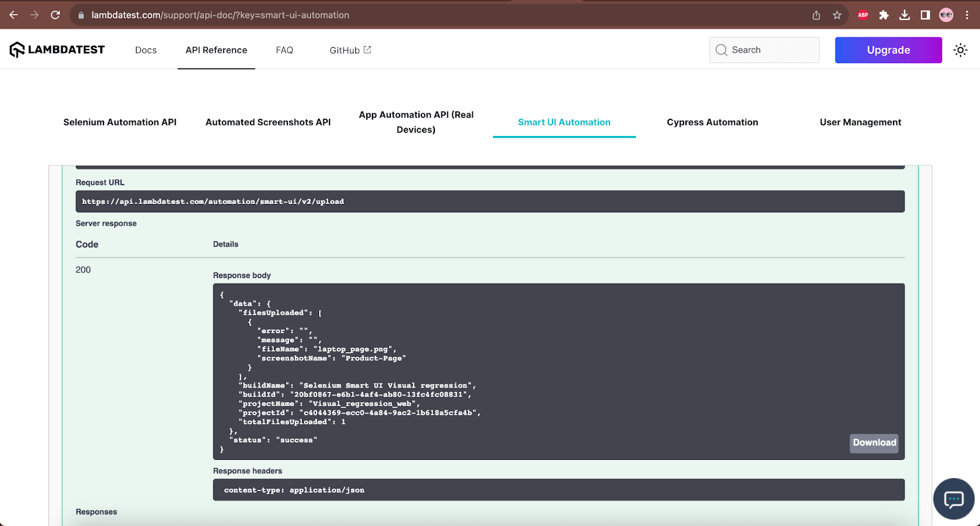
Task: Switch to Automated Screenshots API tab
Action: [268, 122]
